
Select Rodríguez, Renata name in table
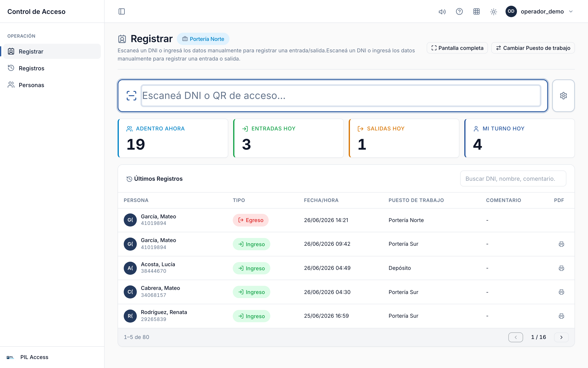(x=164, y=312)
